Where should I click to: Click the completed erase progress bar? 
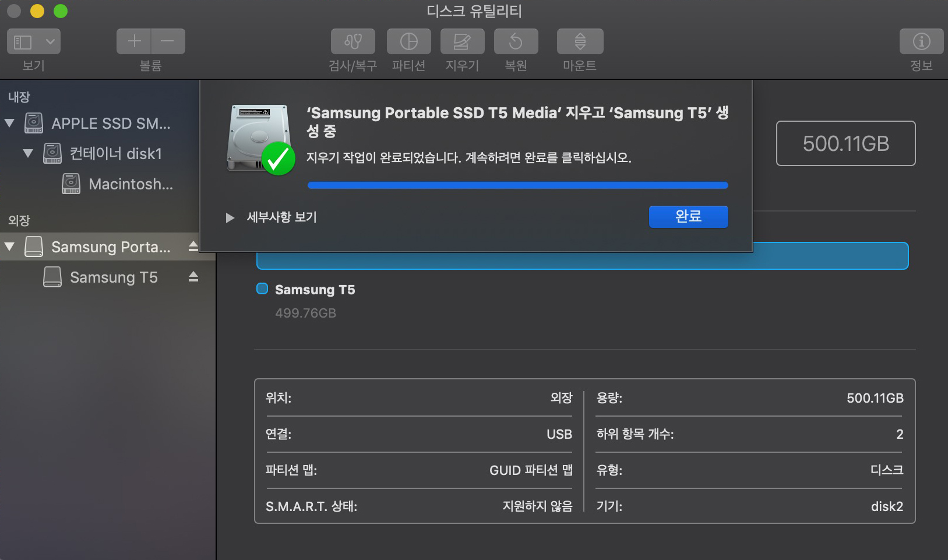point(517,185)
